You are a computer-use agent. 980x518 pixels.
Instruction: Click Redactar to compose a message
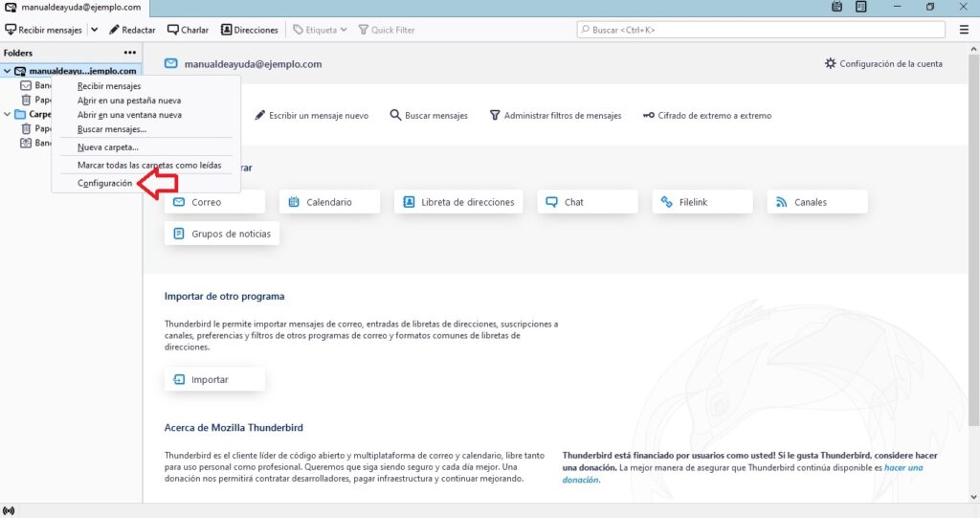click(132, 30)
